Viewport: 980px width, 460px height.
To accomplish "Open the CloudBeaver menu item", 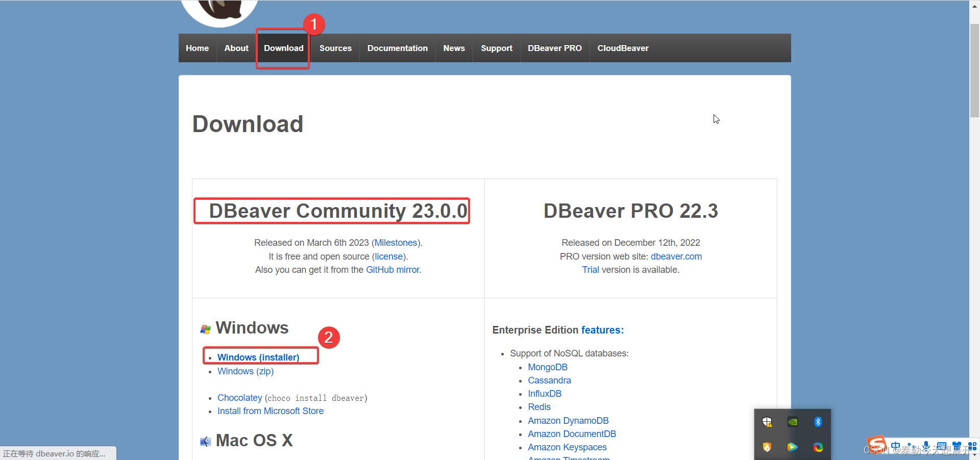I will tap(623, 48).
